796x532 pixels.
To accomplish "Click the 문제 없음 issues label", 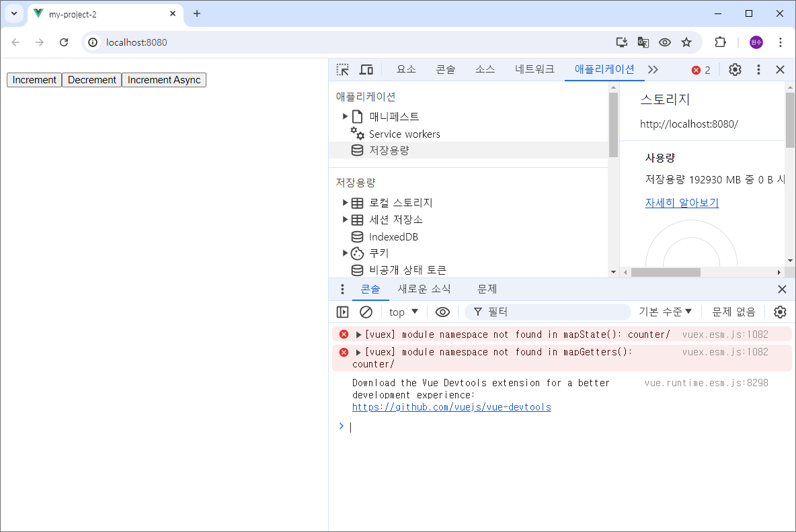I will (733, 312).
